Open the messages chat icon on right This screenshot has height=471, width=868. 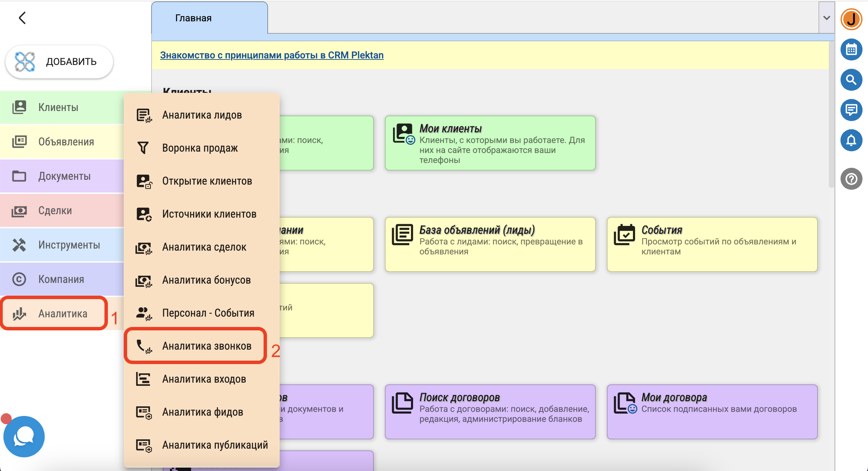point(851,110)
